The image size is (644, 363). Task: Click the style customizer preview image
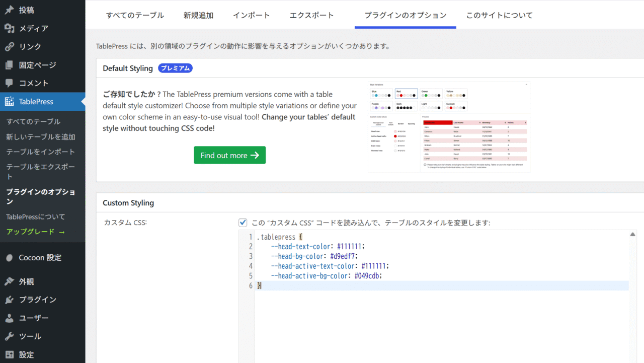coord(449,127)
